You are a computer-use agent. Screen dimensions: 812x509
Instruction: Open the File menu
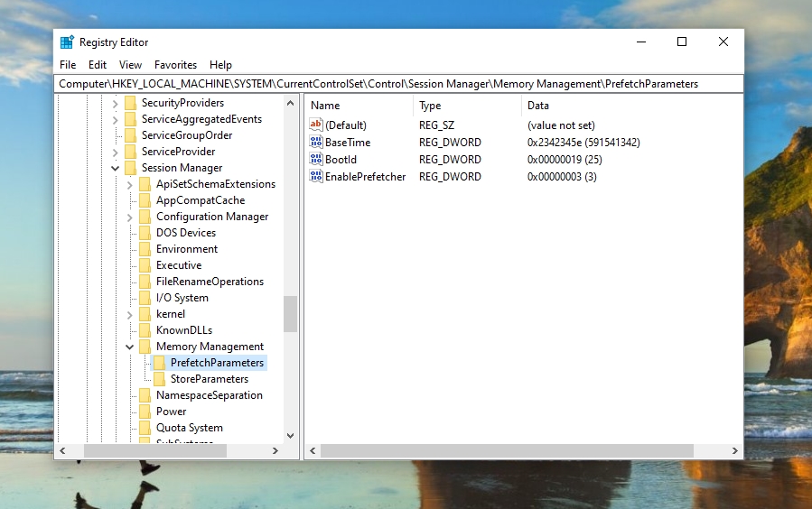[68, 65]
